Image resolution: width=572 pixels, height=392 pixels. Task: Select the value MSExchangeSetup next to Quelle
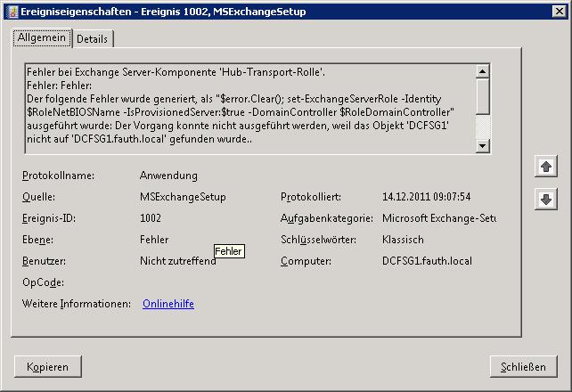(x=183, y=197)
